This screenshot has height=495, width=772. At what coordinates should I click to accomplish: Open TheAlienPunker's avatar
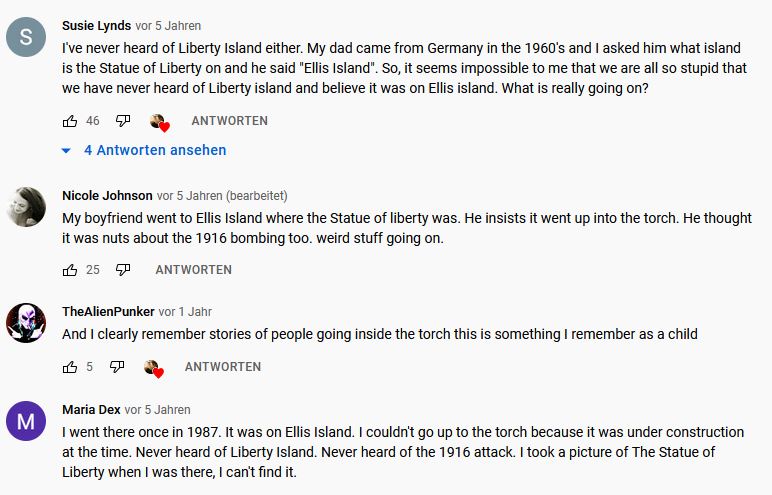26,323
